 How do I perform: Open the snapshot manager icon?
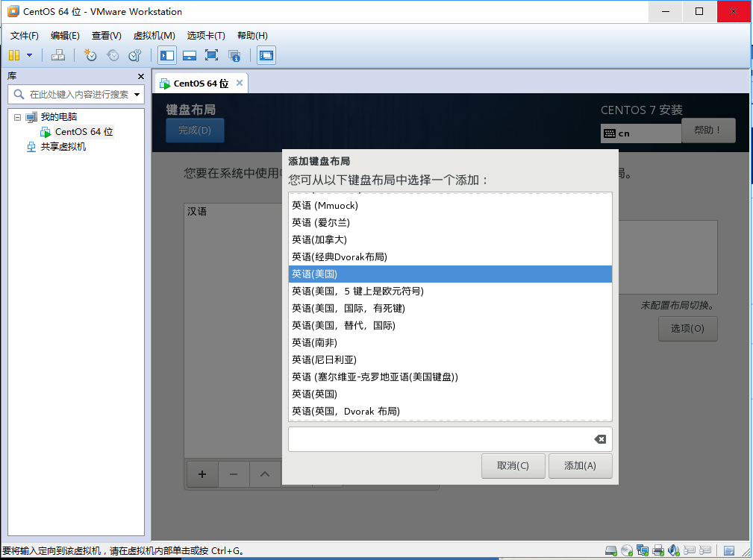[135, 55]
